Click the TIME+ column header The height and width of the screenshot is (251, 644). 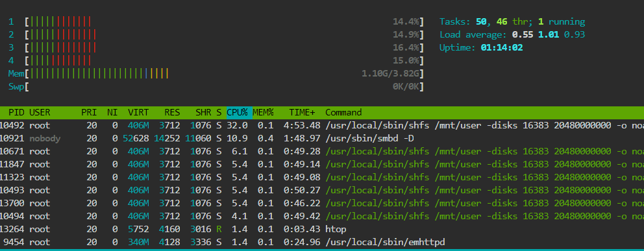[x=302, y=112]
